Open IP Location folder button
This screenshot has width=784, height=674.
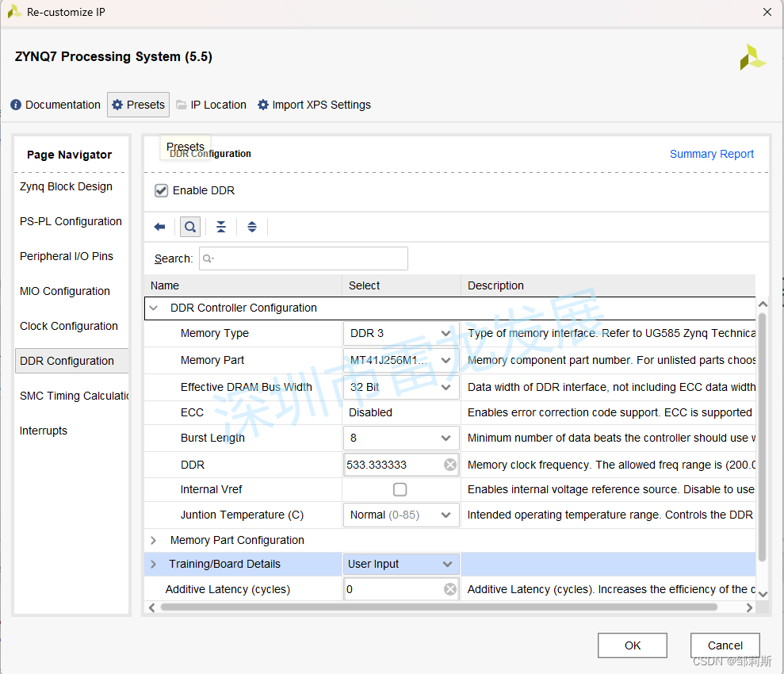pyautogui.click(x=212, y=105)
